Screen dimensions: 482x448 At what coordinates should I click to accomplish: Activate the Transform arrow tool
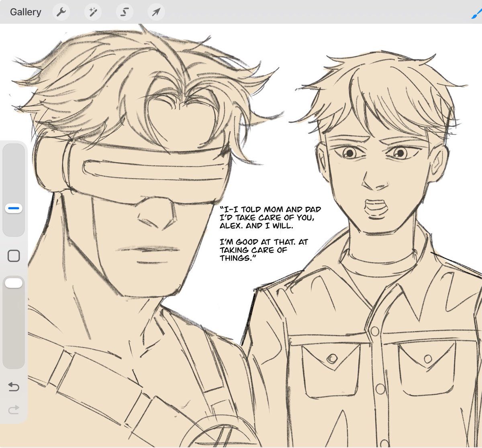tap(156, 12)
